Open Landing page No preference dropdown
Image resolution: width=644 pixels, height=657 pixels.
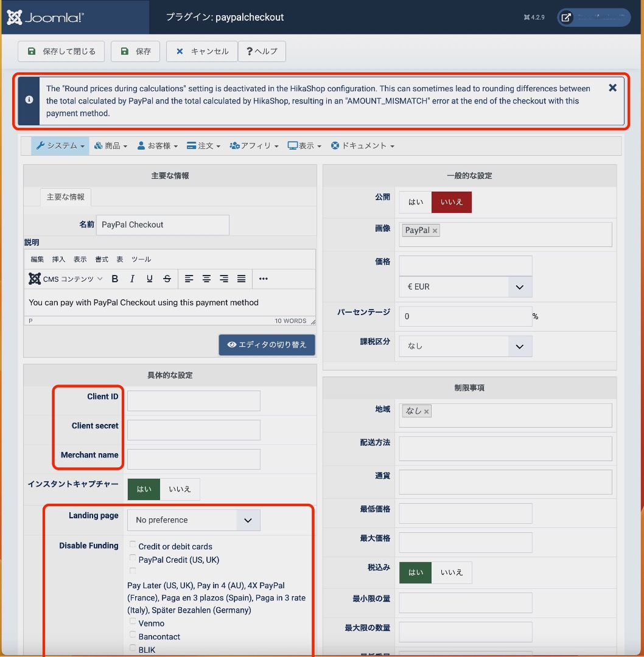194,520
